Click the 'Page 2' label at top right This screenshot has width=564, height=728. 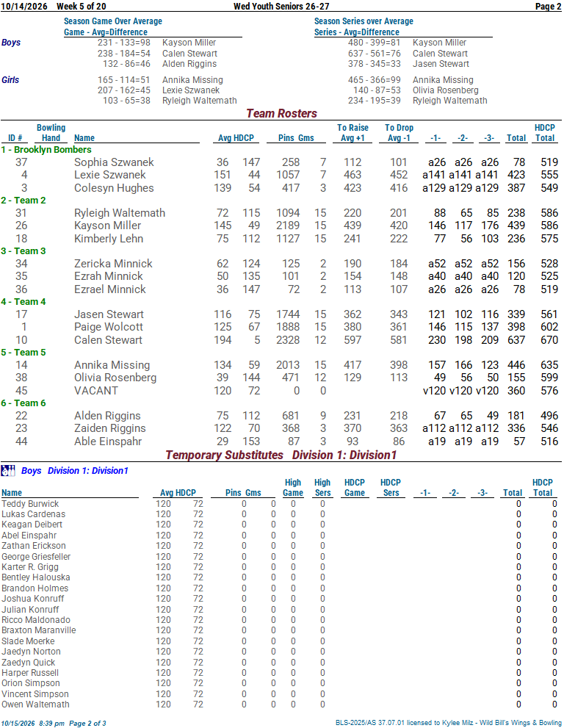point(549,6)
